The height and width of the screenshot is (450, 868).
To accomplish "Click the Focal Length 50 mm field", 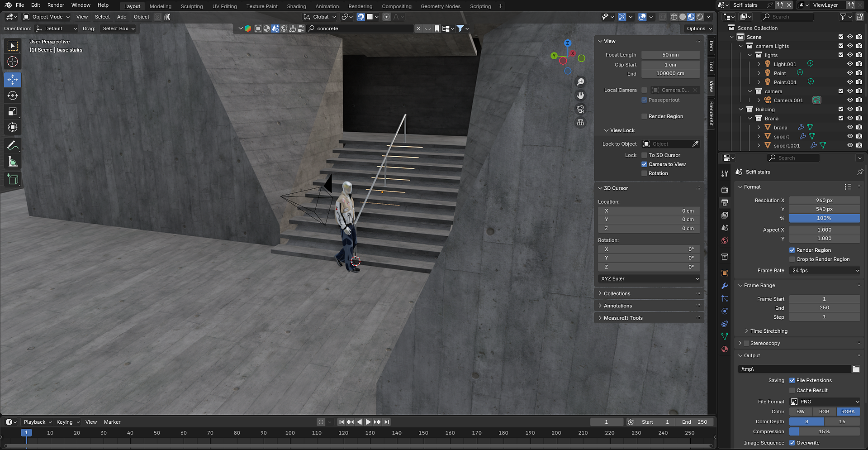I will [671, 55].
